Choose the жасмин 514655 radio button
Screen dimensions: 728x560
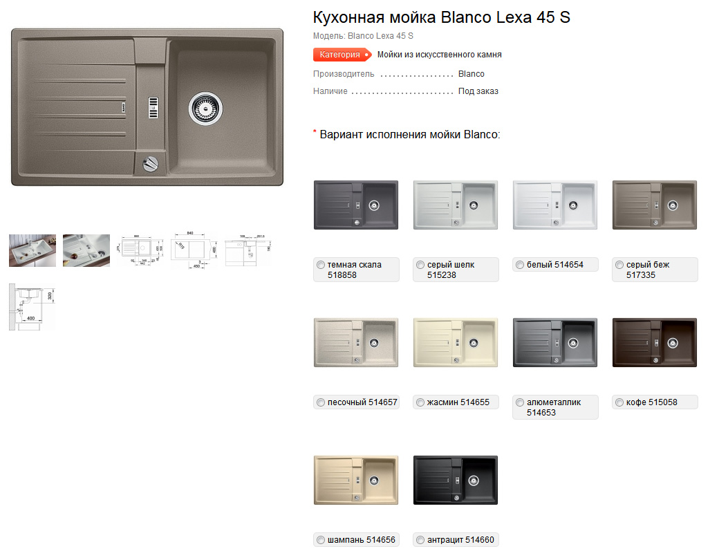point(420,402)
